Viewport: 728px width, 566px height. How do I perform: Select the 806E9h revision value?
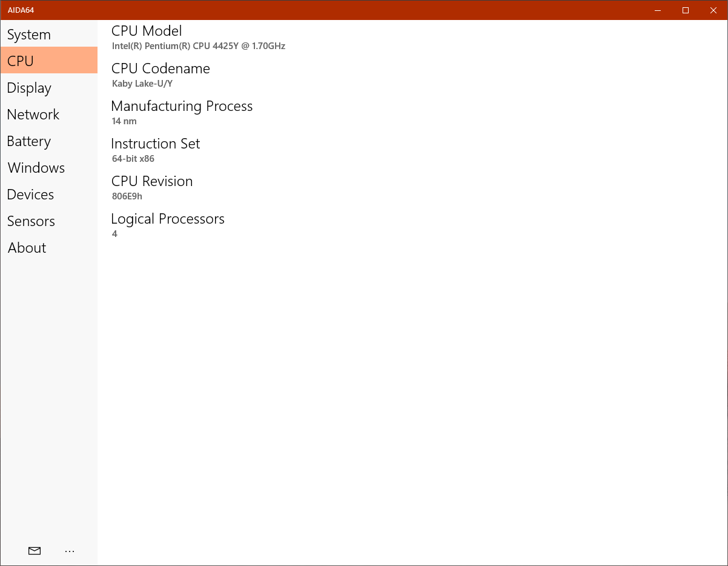coord(127,196)
